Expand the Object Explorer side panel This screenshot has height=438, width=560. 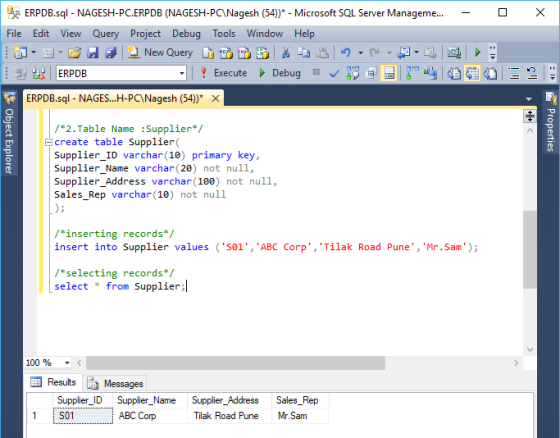coord(9,134)
